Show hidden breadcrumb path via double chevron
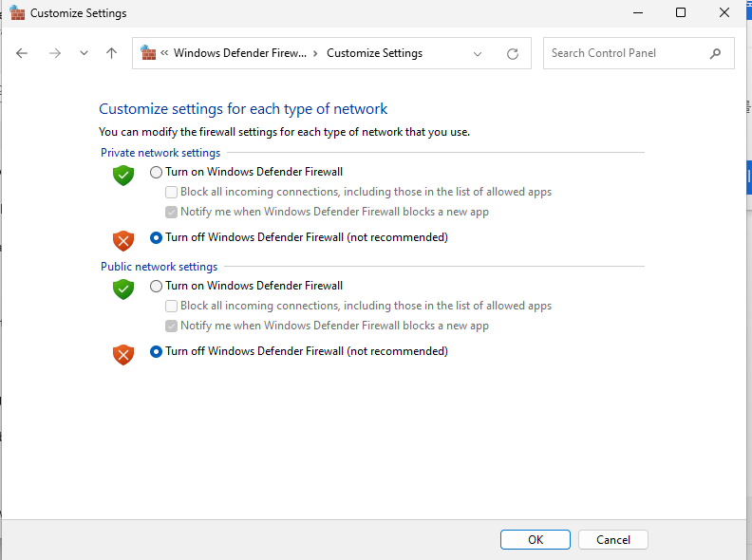Image resolution: width=752 pixels, height=560 pixels. [x=164, y=53]
